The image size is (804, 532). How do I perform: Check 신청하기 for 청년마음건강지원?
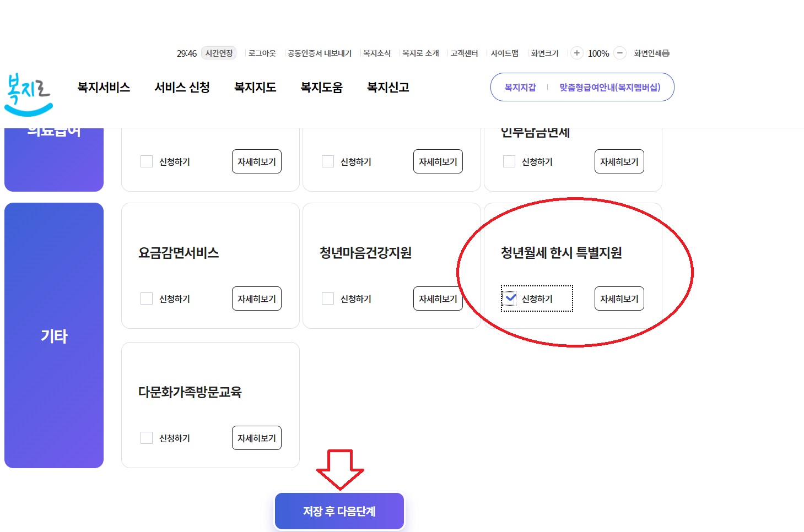(x=328, y=298)
